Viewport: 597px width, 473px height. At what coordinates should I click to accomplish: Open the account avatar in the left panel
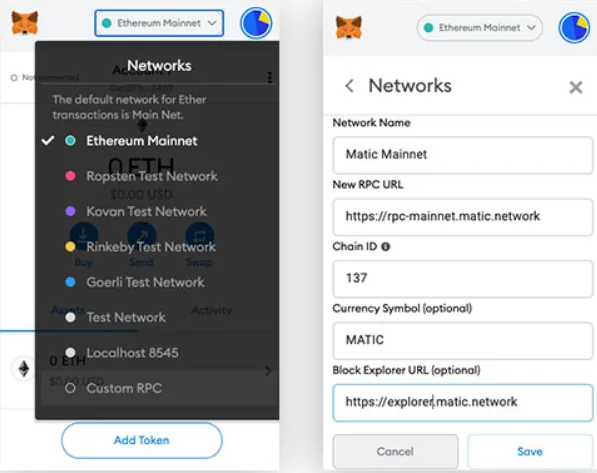pyautogui.click(x=256, y=24)
